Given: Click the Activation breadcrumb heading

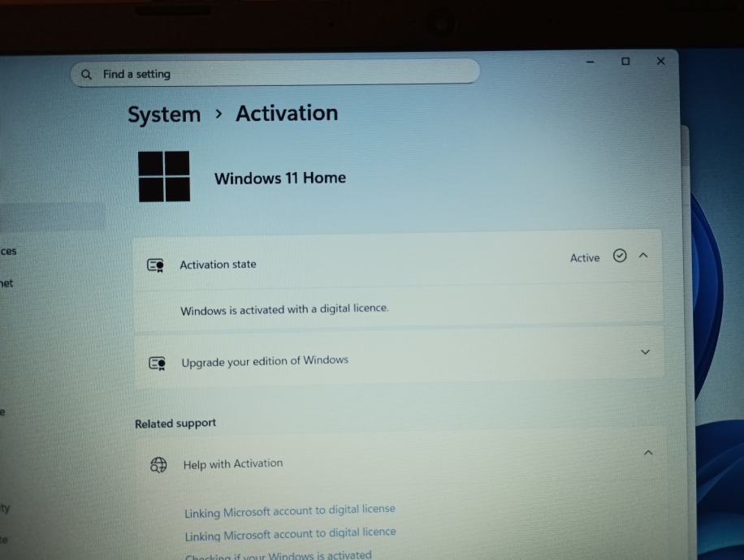Looking at the screenshot, I should [x=287, y=114].
